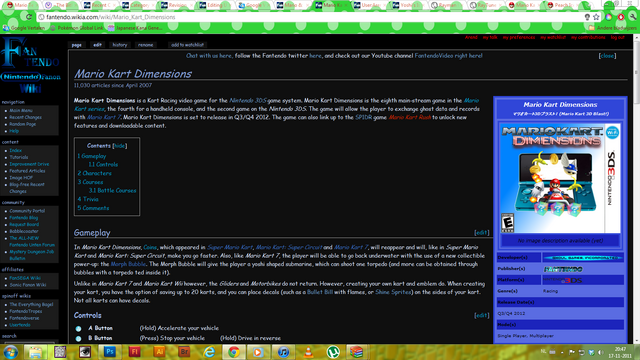640x360 pixels.
Task: Open VLC media player from taskbar
Action: coord(308,352)
